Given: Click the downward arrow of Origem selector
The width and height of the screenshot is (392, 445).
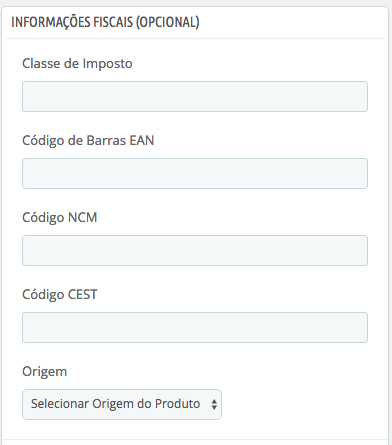Looking at the screenshot, I should [214, 408].
